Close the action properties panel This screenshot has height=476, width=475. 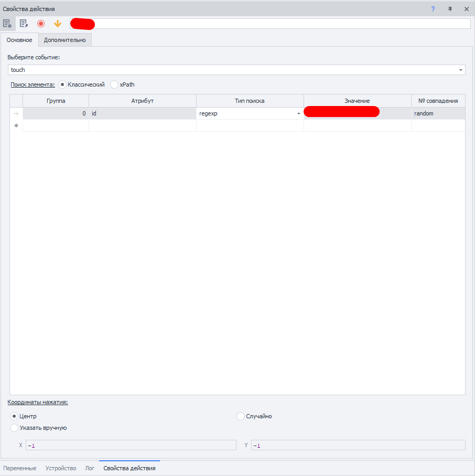(x=467, y=9)
